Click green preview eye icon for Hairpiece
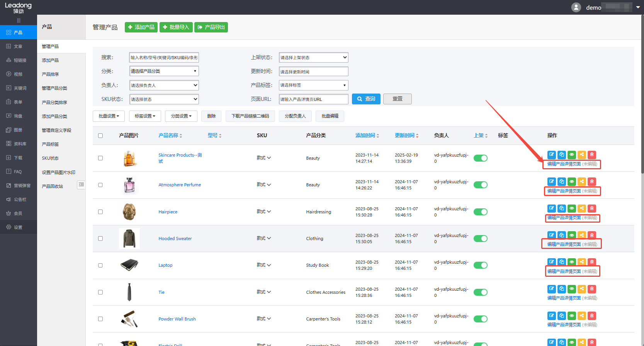The image size is (644, 346). (x=572, y=208)
